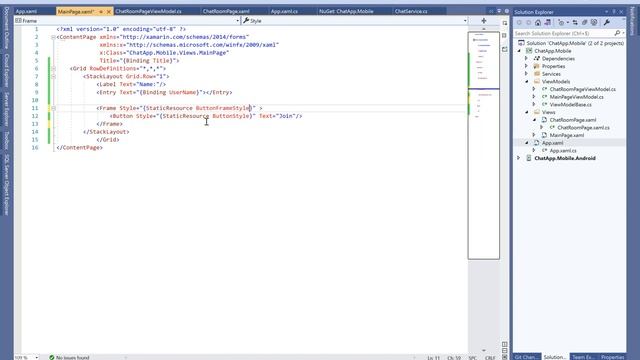
Task: Collapse the ChatApp.Mobile project node
Action: (x=519, y=51)
